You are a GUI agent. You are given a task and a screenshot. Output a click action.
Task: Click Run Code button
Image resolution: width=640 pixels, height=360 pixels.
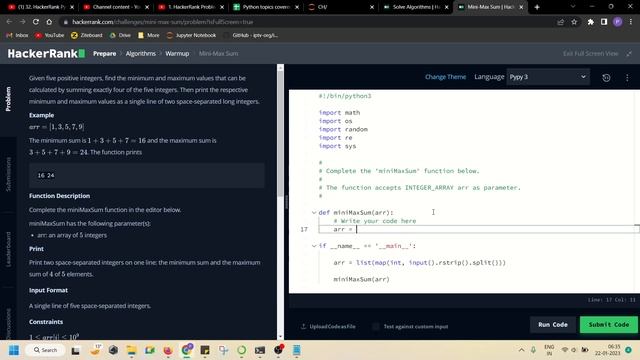[x=553, y=324]
